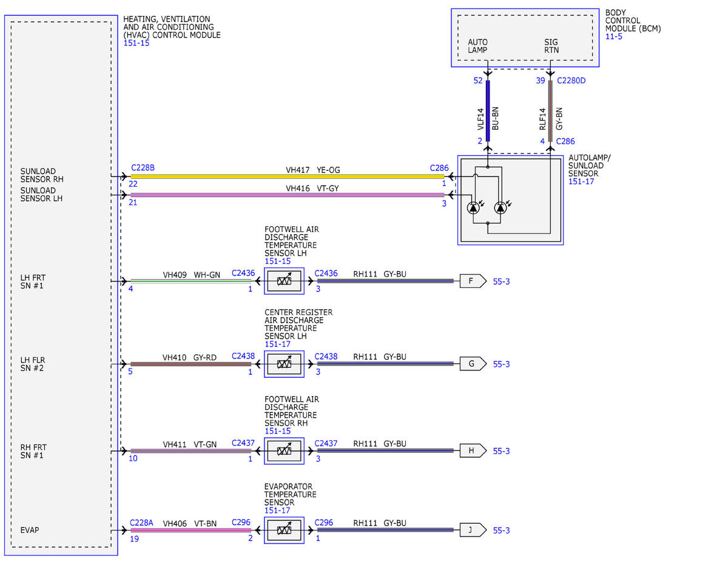Open the 151-15 link under Footwell Sensor RH
Screen dimensions: 728x562
click(278, 431)
